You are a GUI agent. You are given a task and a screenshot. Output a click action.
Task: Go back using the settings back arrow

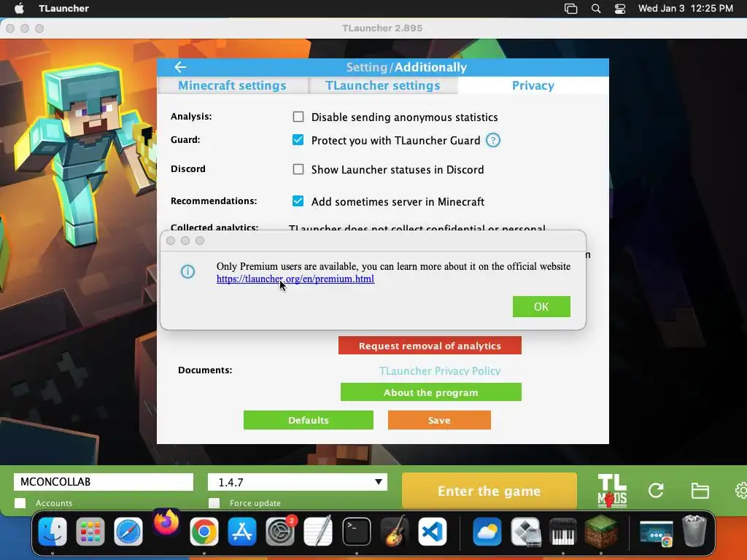tap(180, 67)
